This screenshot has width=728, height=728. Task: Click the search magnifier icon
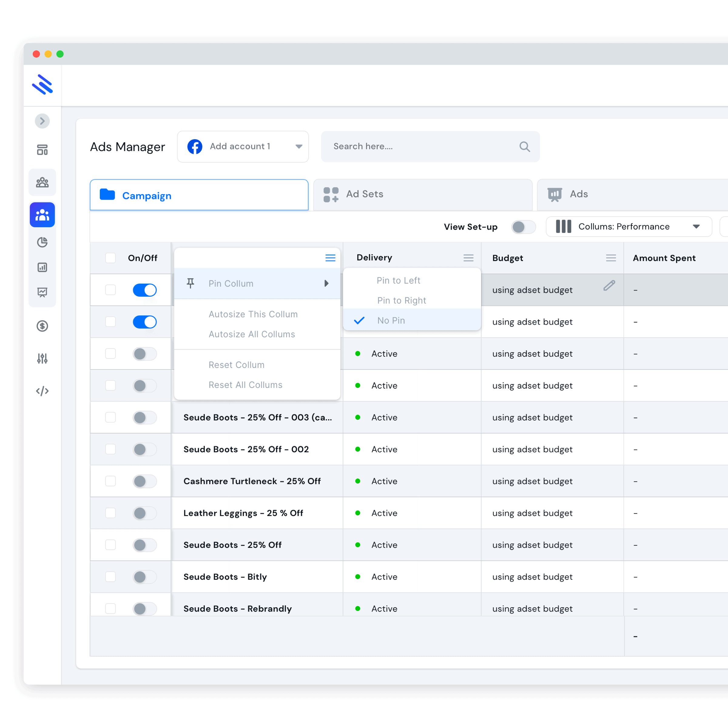pos(524,147)
